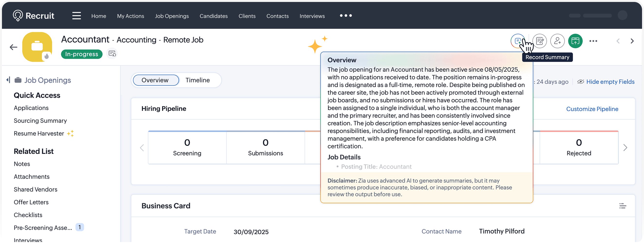
Task: Go to the previous record arrow
Action: [618, 41]
